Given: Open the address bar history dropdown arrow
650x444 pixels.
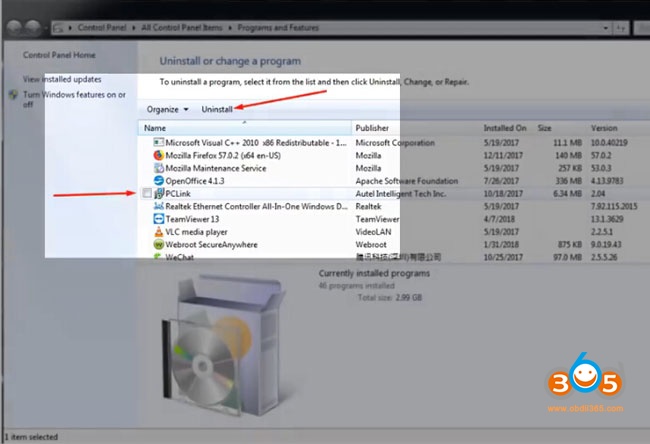Looking at the screenshot, I should point(606,28).
